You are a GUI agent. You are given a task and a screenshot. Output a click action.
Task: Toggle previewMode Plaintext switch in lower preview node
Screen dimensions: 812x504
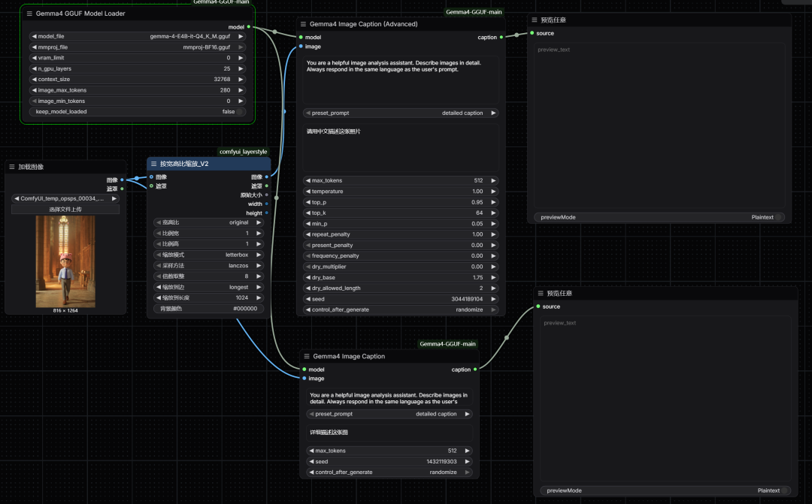coord(785,490)
